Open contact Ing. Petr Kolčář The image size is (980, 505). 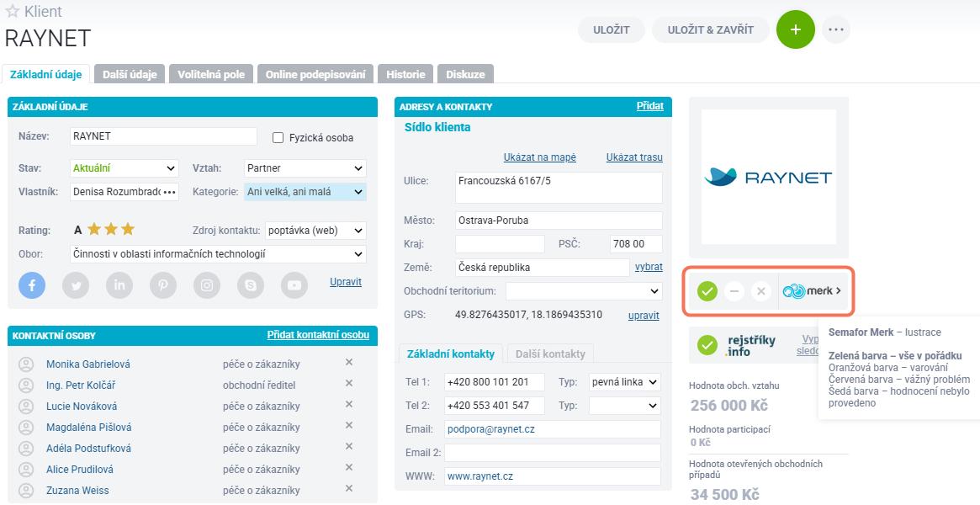tap(81, 385)
